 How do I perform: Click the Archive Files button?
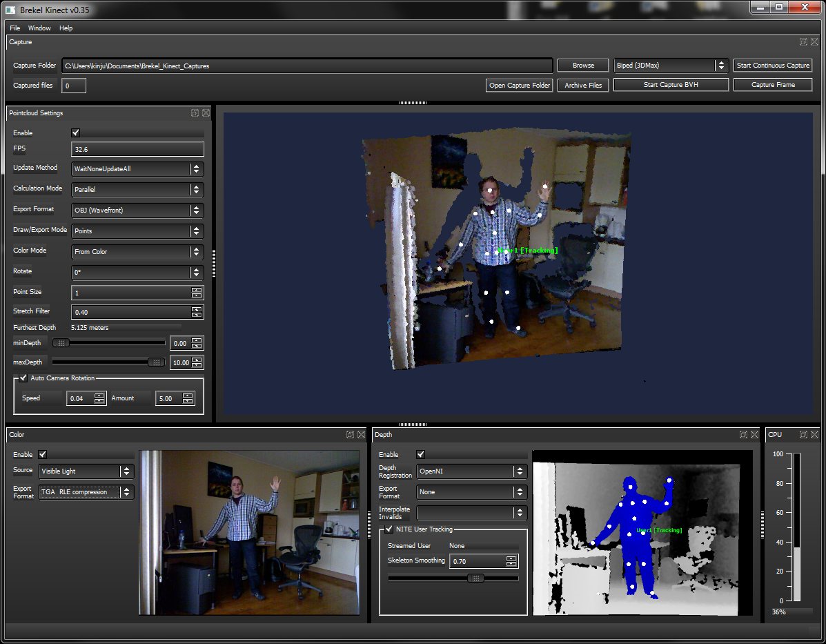583,85
